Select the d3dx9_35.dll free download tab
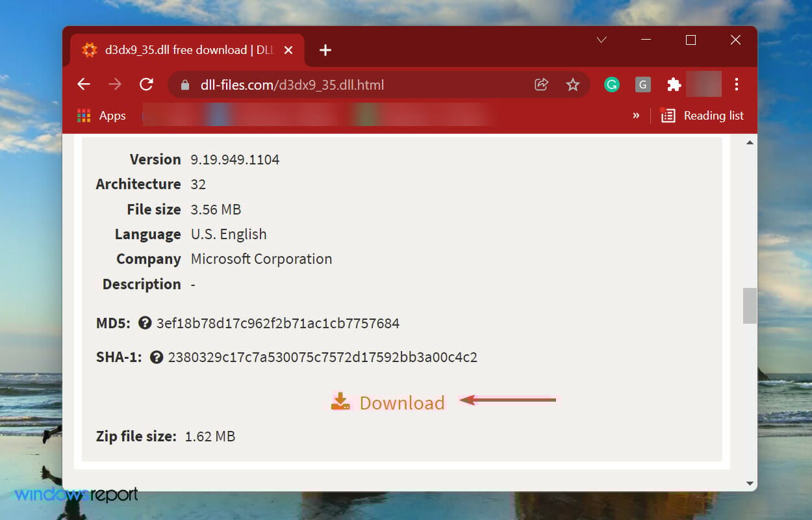Viewport: 812px width, 520px height. tap(188, 50)
